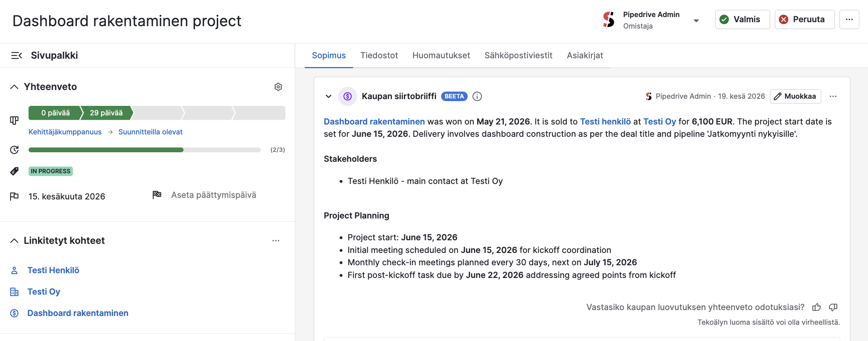The width and height of the screenshot is (868, 341).
Task: Collapse the Linkitetyt kohteet section
Action: 14,241
